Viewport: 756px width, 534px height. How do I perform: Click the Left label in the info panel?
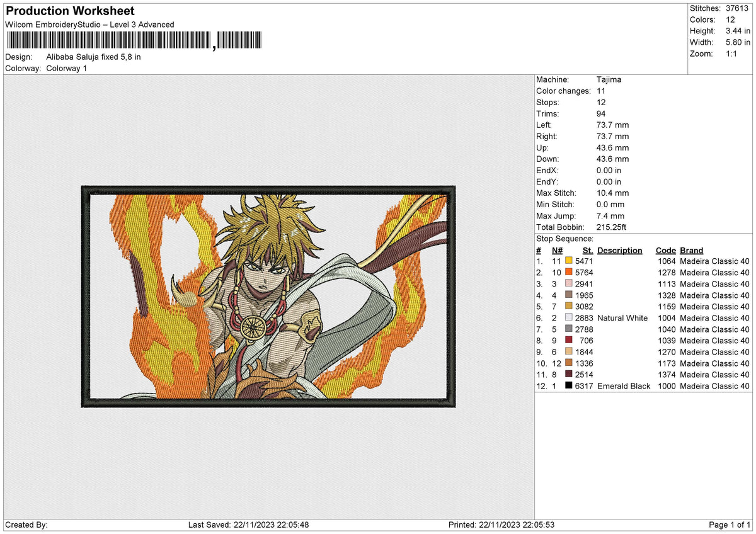[x=544, y=125]
